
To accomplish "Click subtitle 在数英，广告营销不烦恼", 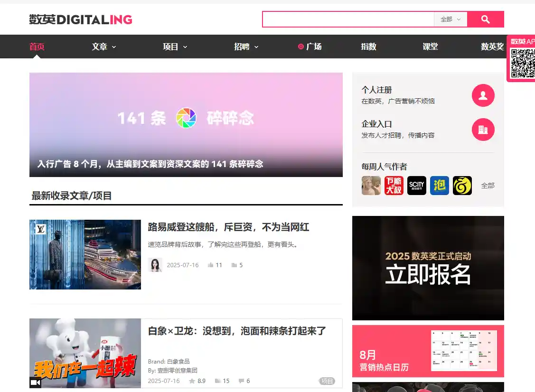I will [x=398, y=101].
